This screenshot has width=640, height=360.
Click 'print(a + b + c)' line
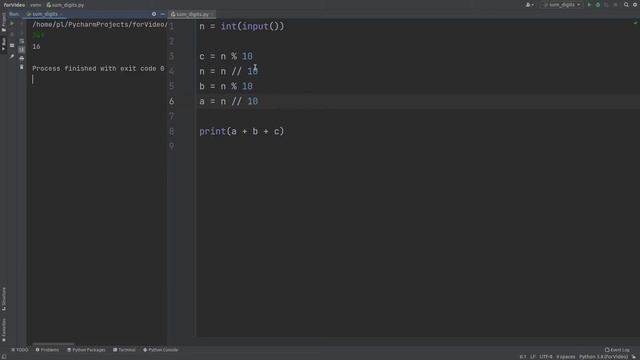(242, 131)
